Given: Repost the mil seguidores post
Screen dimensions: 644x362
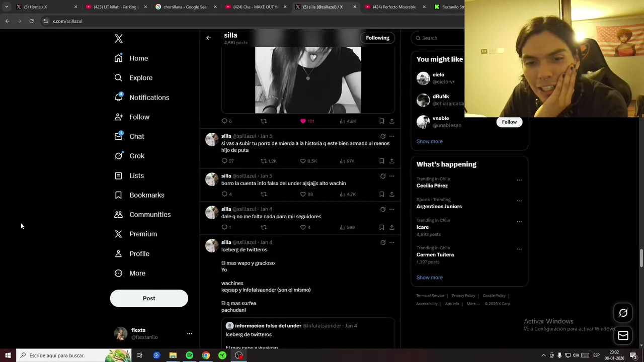Looking at the screenshot, I should point(264,227).
